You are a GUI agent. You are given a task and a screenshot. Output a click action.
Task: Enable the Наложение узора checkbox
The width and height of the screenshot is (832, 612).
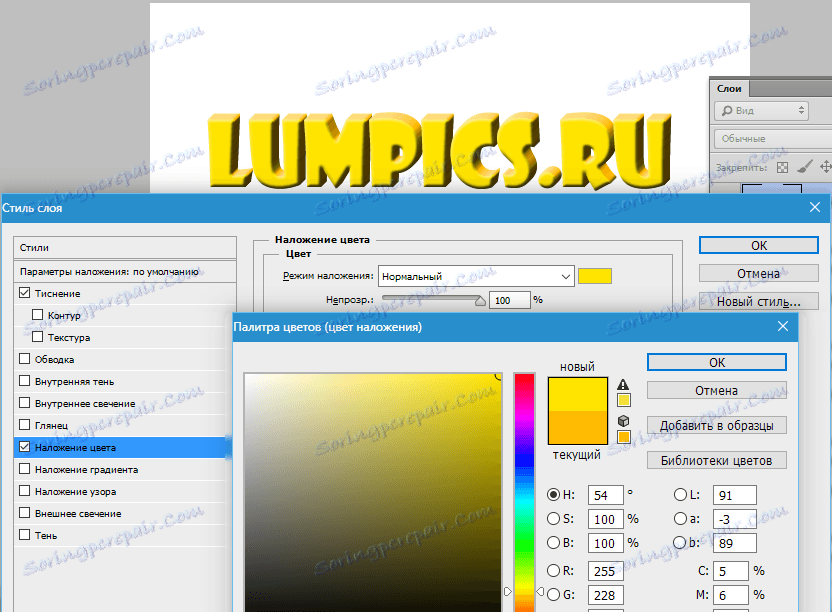coord(24,490)
